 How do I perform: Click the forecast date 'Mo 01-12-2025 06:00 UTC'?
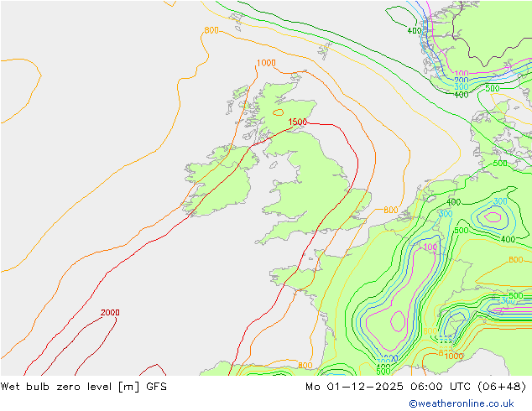pyautogui.click(x=389, y=387)
